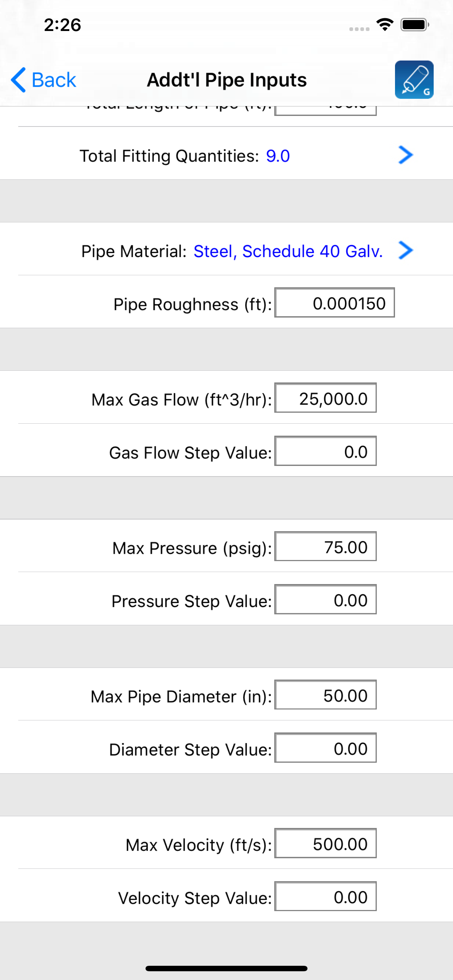The width and height of the screenshot is (453, 980).
Task: Edit Diameter Step Value field
Action: 325,748
